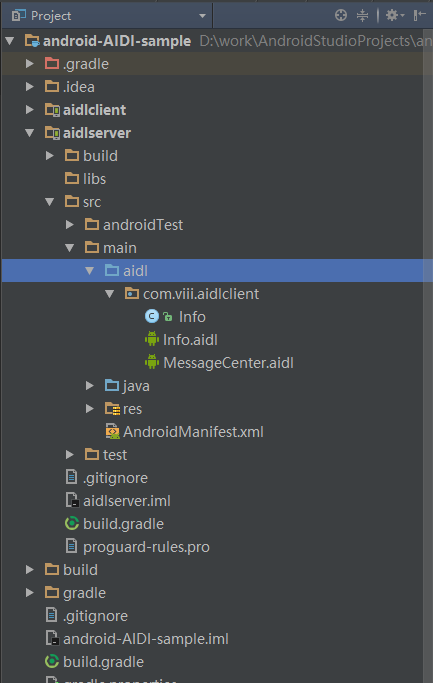
Task: Click the Project panel vertical scrollbar
Action: click(x=428, y=357)
